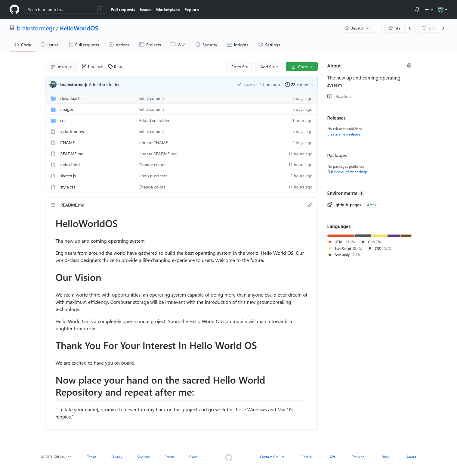This screenshot has width=457, height=476.
Task: Edit README with the pencil icon
Action: tap(310, 205)
